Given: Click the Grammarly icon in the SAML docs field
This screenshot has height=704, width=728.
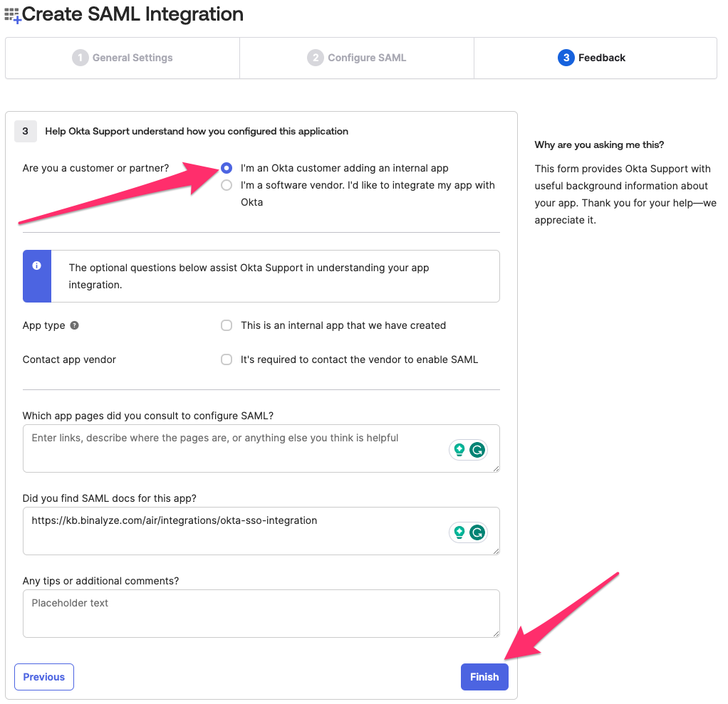Looking at the screenshot, I should (x=477, y=532).
